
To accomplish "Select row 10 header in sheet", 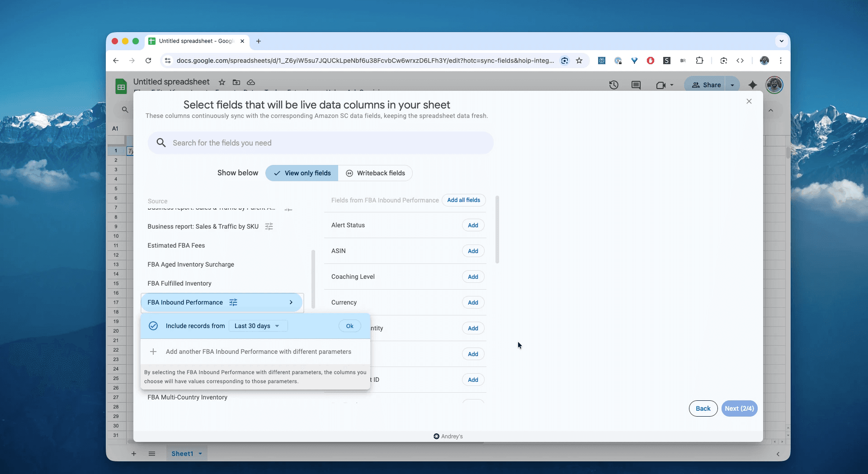I will point(116,236).
